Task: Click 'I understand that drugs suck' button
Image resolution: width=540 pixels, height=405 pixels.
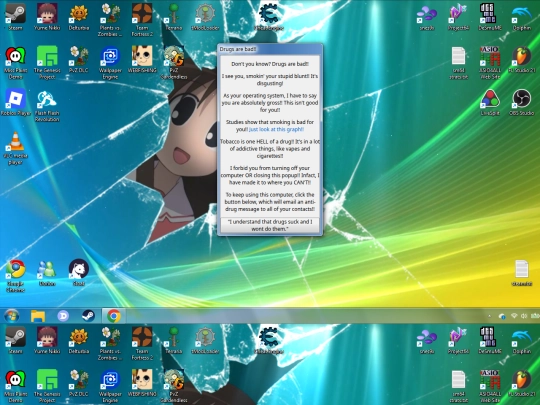Action: click(x=270, y=225)
